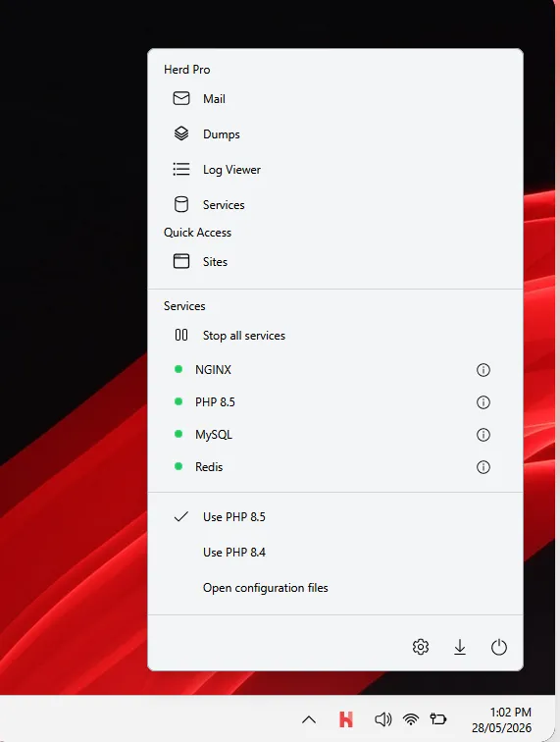Show info for MySQL service
560x742 pixels.
(483, 435)
